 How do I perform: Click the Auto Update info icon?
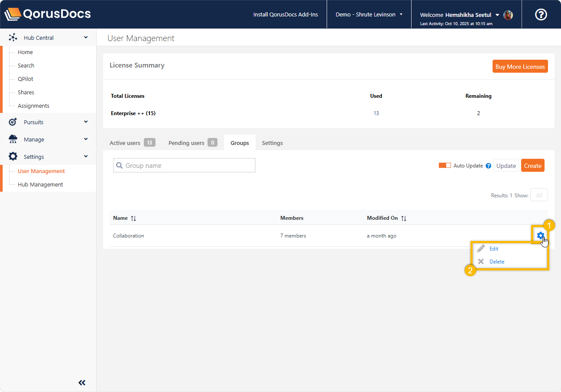tap(488, 166)
